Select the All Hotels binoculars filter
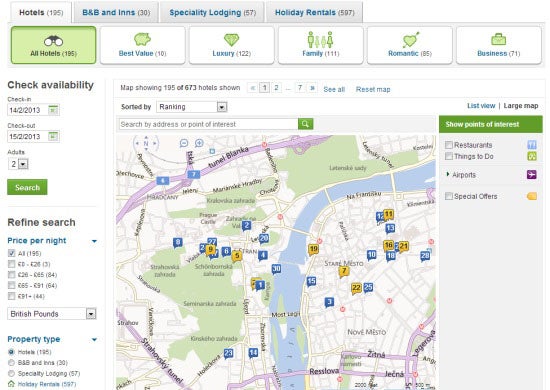 point(53,45)
